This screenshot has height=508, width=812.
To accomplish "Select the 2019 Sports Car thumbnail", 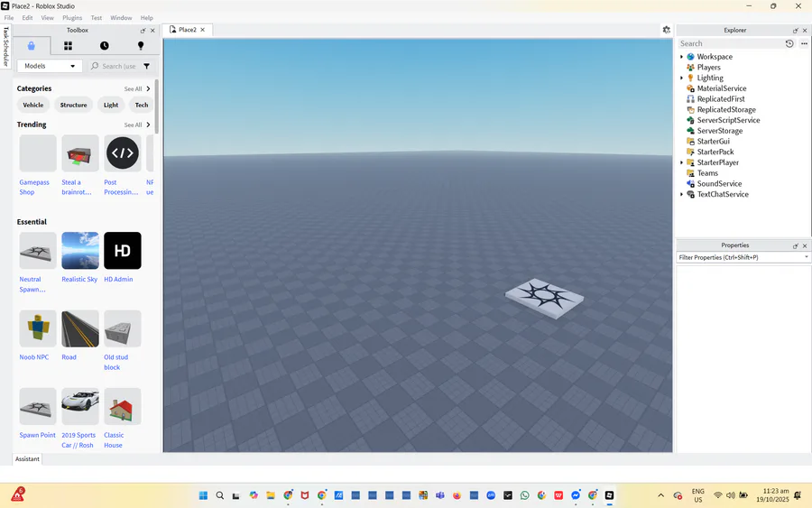I will (x=80, y=407).
